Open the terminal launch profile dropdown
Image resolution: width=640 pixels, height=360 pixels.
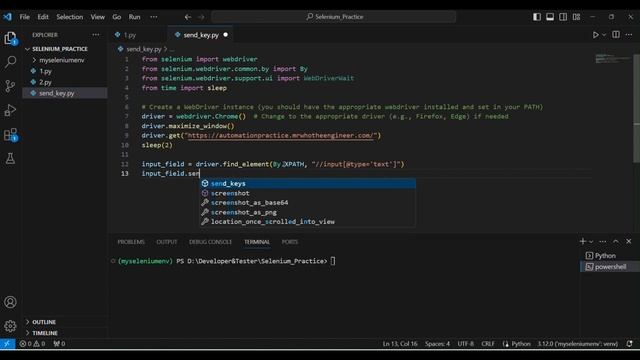tap(591, 242)
